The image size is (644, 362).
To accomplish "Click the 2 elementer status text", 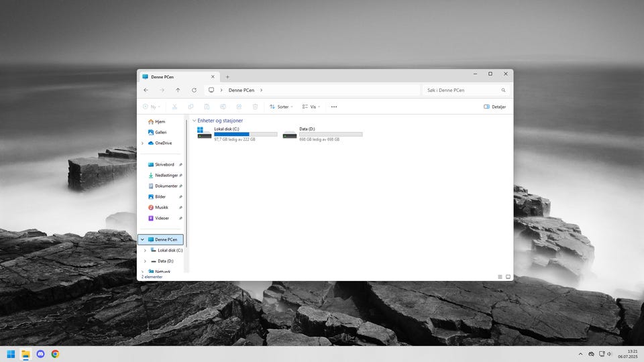I will click(x=152, y=277).
